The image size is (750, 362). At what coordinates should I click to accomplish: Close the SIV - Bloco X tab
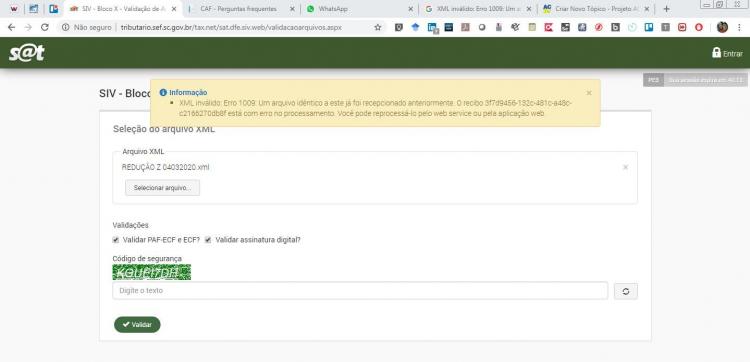tap(174, 9)
